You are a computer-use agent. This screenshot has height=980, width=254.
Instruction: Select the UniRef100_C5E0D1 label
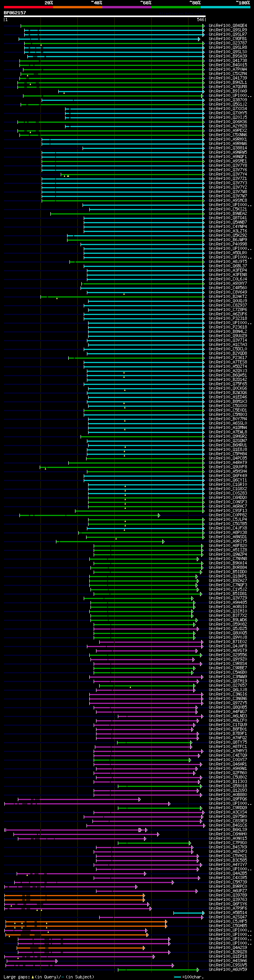tap(228, 410)
